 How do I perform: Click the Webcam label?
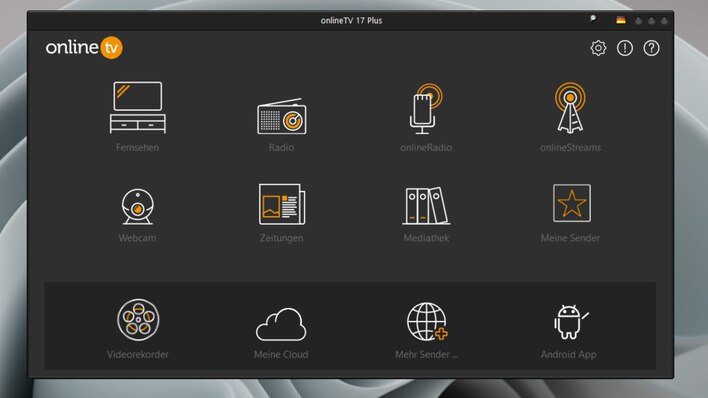137,238
